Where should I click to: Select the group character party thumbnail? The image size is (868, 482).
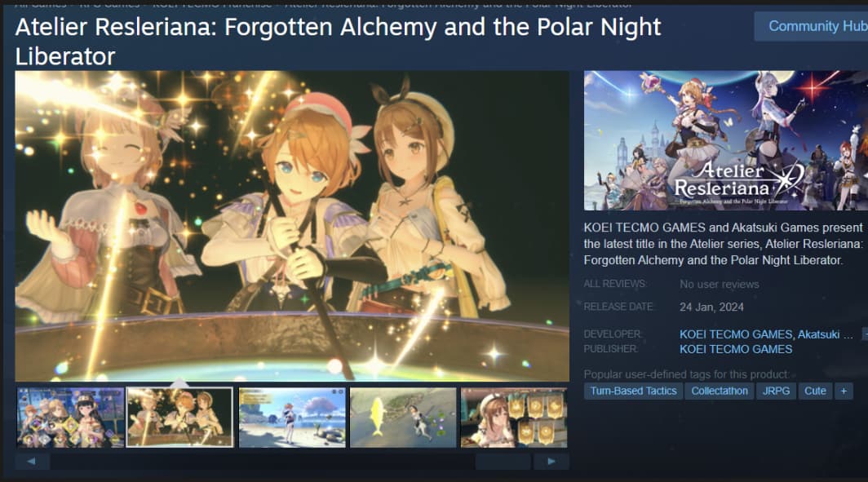70,418
